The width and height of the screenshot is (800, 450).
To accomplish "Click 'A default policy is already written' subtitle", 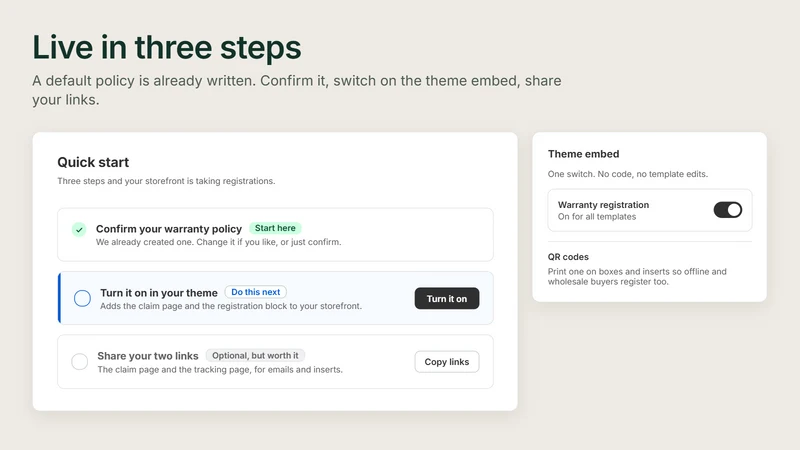I will coord(297,90).
